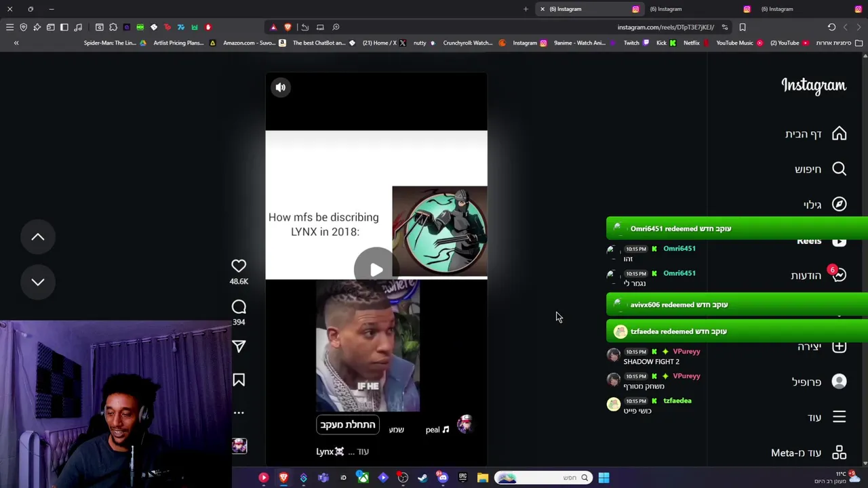Click username Omri6451 above the 'זהו' message
Viewport: 868px width, 488px height.
[679, 249]
